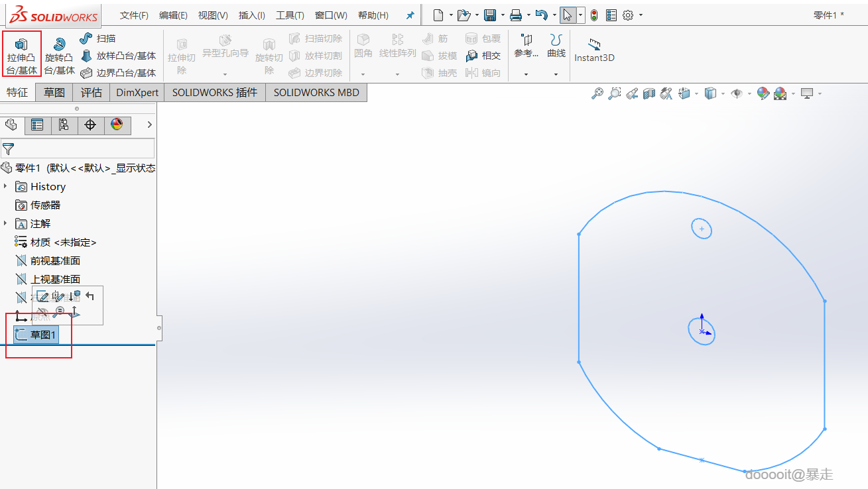The image size is (868, 489).
Task: Select the 旋转凸台/基体 revolve boss tool
Action: (x=60, y=56)
